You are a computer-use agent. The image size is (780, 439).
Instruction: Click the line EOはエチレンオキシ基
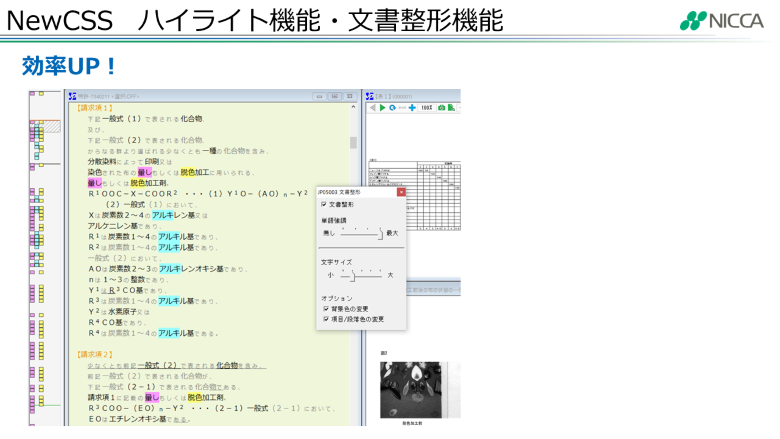[x=138, y=419]
